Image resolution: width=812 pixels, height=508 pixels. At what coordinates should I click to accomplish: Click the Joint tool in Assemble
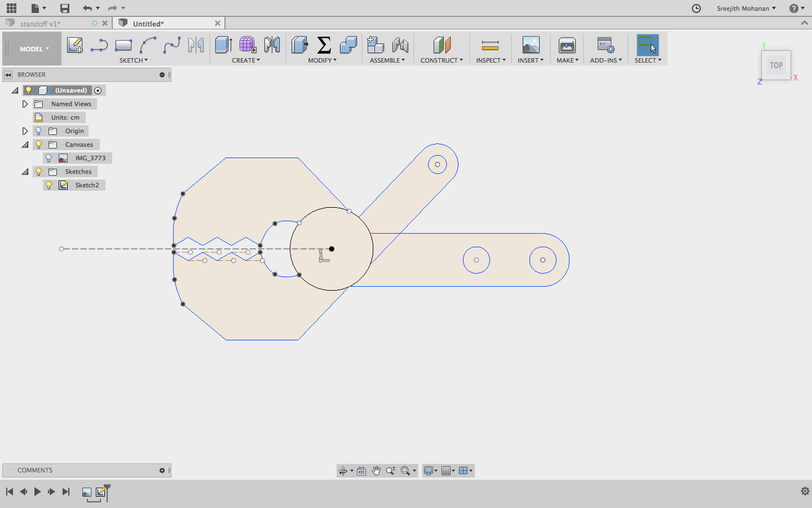click(x=400, y=45)
